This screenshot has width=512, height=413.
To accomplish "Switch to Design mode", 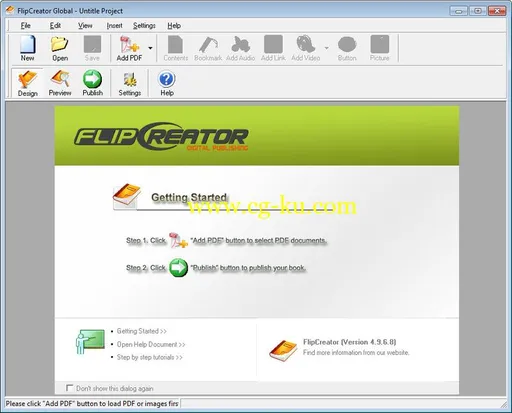I will [27, 83].
